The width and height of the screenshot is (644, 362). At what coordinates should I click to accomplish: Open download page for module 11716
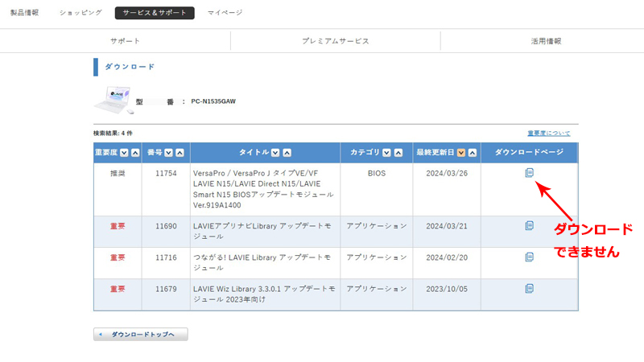529,257
